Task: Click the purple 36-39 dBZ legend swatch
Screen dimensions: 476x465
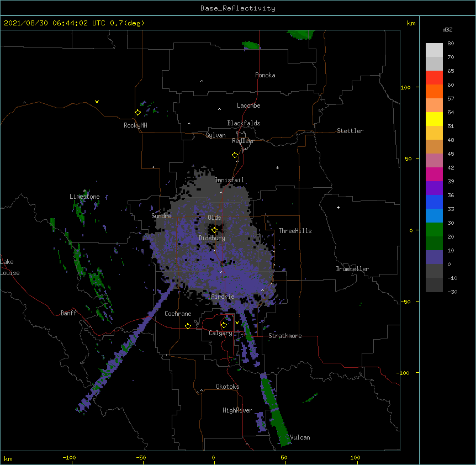Action: click(434, 188)
